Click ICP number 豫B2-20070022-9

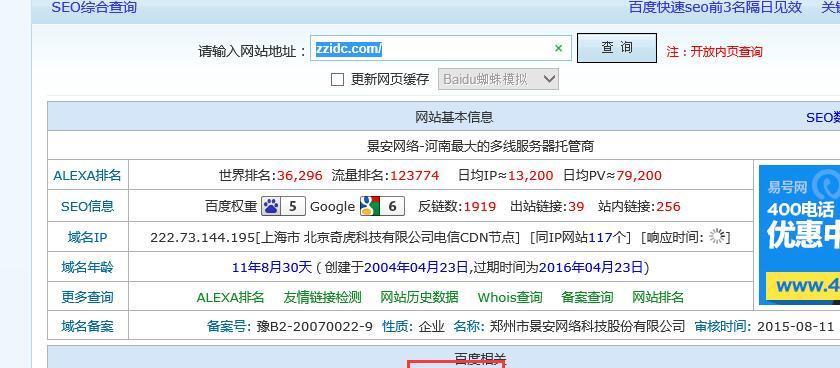pyautogui.click(x=315, y=326)
